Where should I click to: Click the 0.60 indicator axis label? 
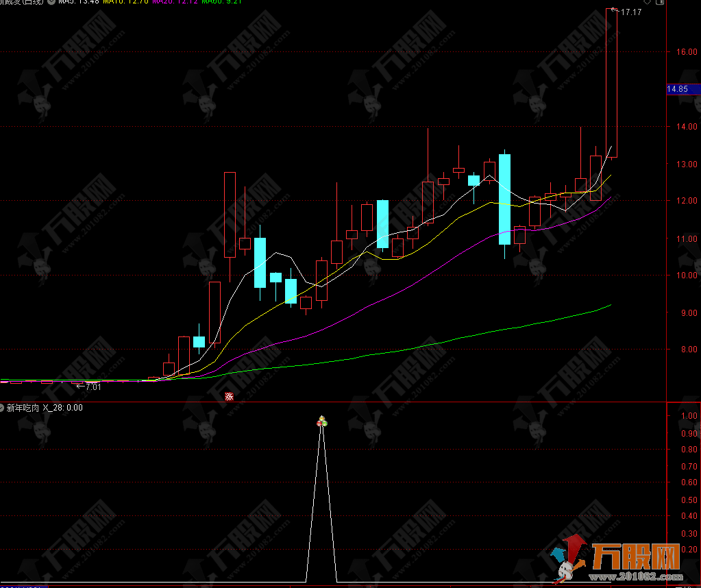pyautogui.click(x=689, y=482)
